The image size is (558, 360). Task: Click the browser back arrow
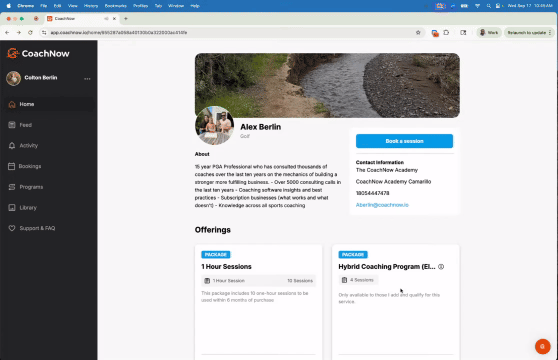[7, 32]
